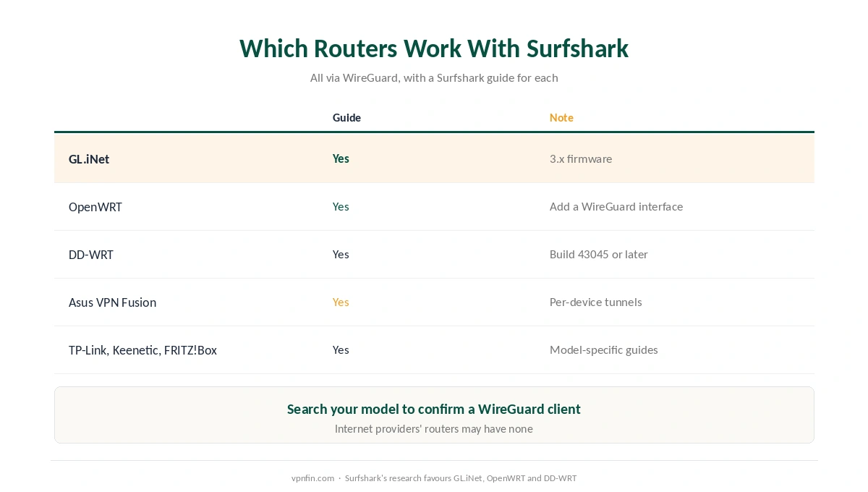Click the "3.x firmware" note
This screenshot has height=492, width=868.
pyautogui.click(x=581, y=158)
